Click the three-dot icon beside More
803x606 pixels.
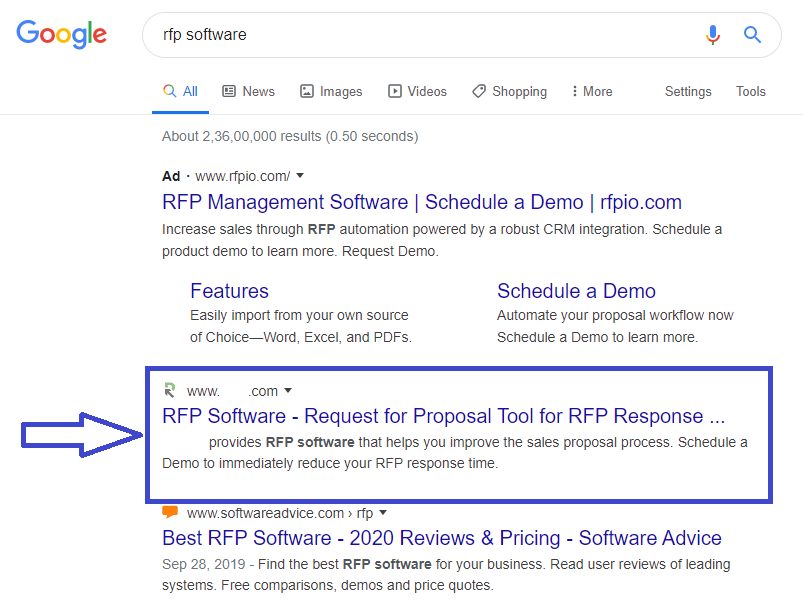pos(575,91)
